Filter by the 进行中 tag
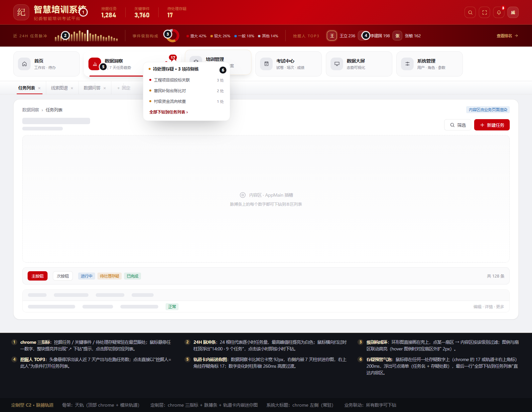The height and width of the screenshot is (412, 532). coord(86,276)
